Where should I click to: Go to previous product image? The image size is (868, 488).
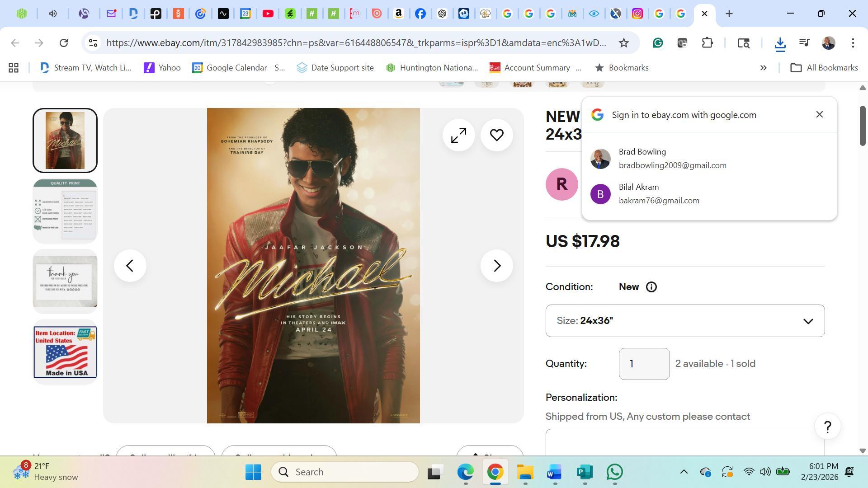[130, 266]
